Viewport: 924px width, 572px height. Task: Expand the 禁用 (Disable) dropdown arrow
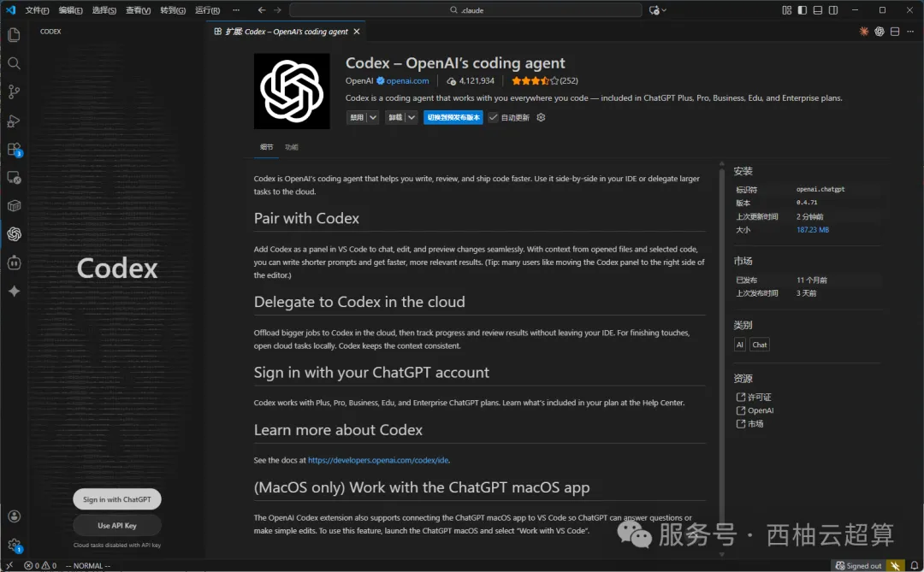point(373,117)
